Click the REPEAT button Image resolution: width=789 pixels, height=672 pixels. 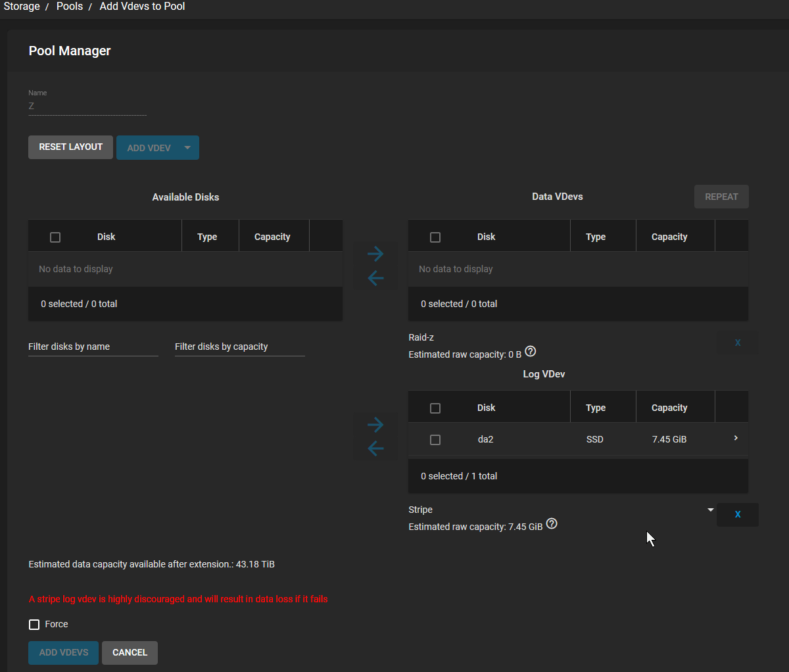721,197
